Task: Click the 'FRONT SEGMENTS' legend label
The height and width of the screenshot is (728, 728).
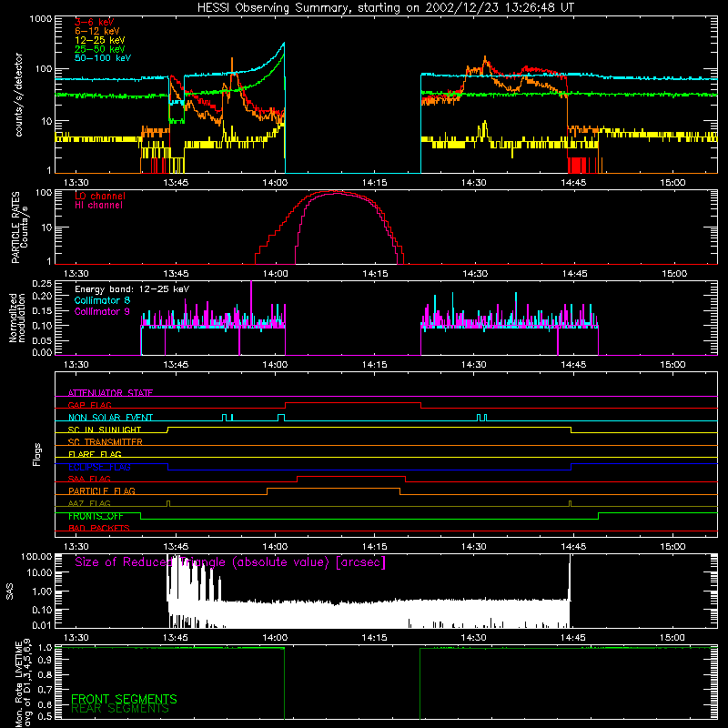Action: (x=124, y=699)
